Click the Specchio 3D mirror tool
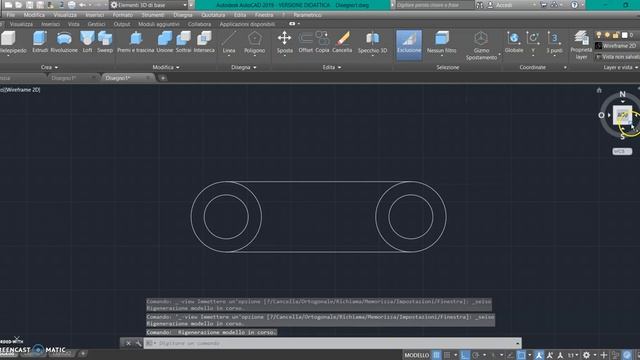 pyautogui.click(x=372, y=42)
